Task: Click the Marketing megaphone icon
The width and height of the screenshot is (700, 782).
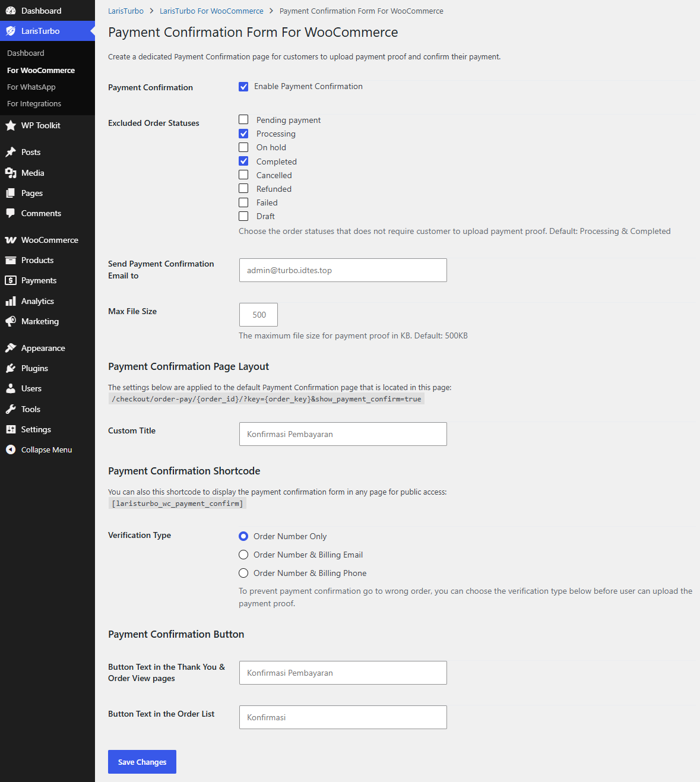Action: pyautogui.click(x=11, y=321)
